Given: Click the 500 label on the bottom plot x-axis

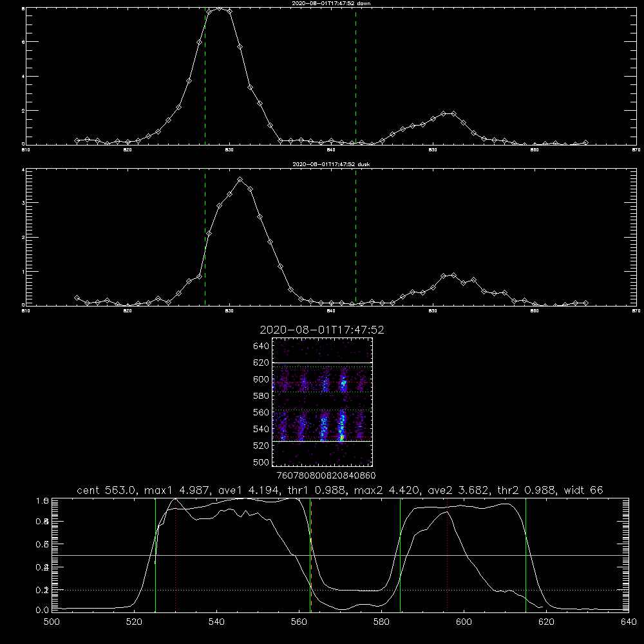Looking at the screenshot, I should [x=52, y=622].
